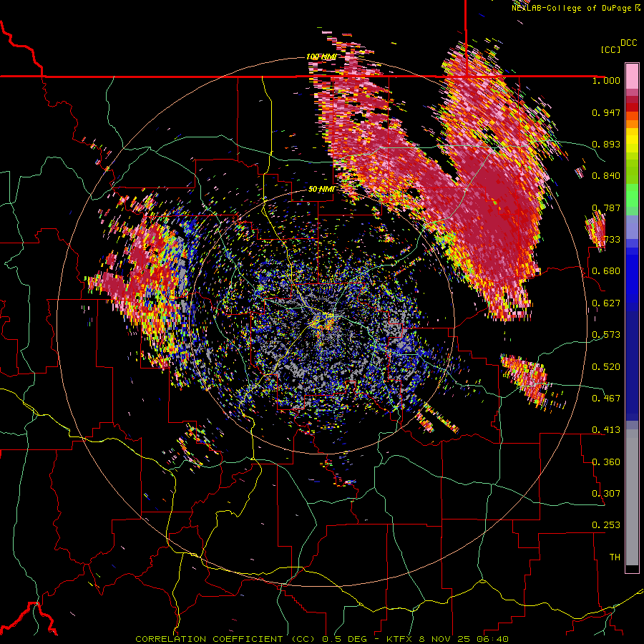The image size is (644, 644).
Task: Click the 0.253 value on the color scale
Action: click(606, 525)
